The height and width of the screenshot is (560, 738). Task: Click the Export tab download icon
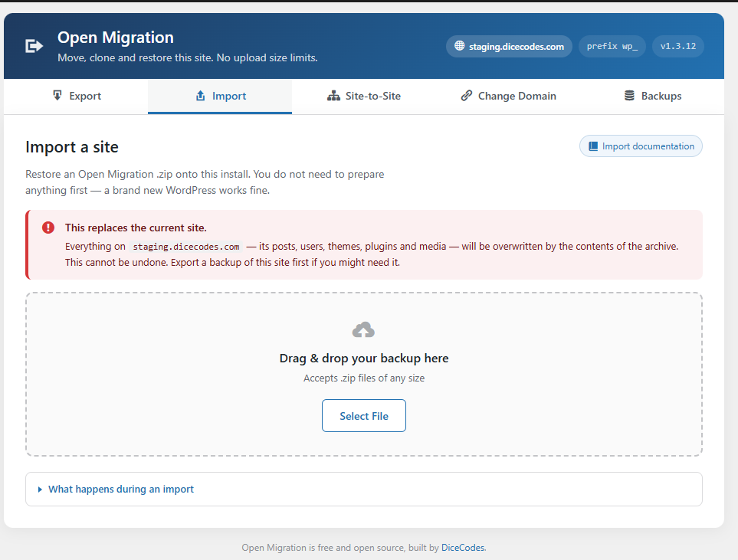click(x=57, y=96)
